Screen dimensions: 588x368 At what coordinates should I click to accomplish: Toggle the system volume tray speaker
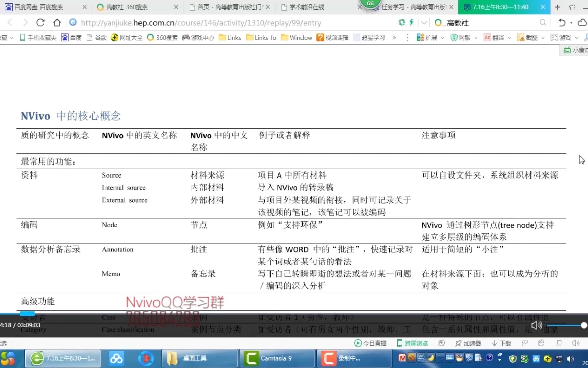(571, 358)
